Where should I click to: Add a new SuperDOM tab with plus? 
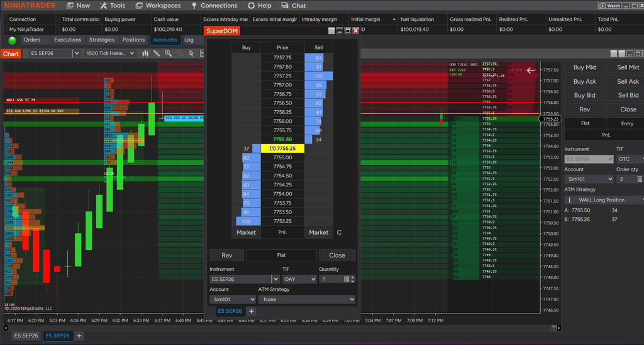point(252,311)
